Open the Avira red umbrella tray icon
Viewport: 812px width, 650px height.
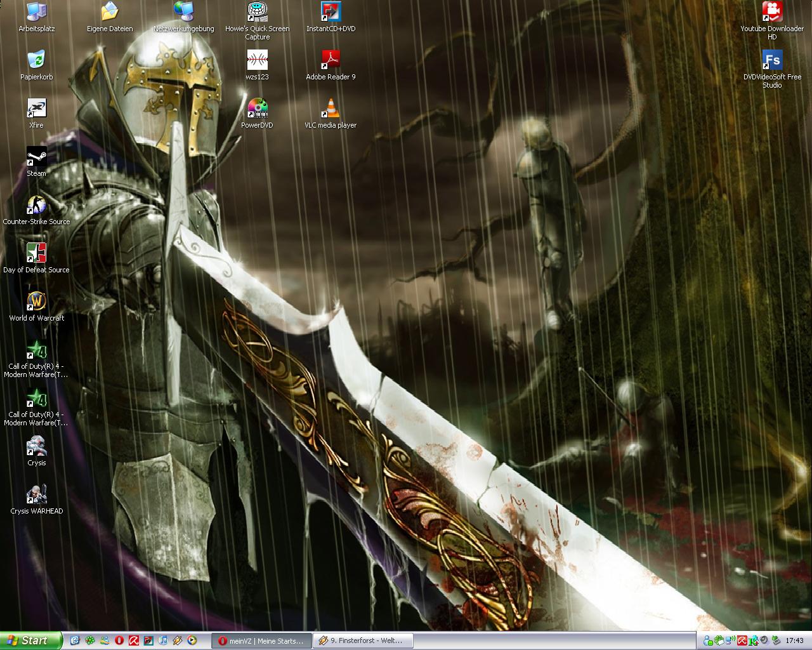742,640
